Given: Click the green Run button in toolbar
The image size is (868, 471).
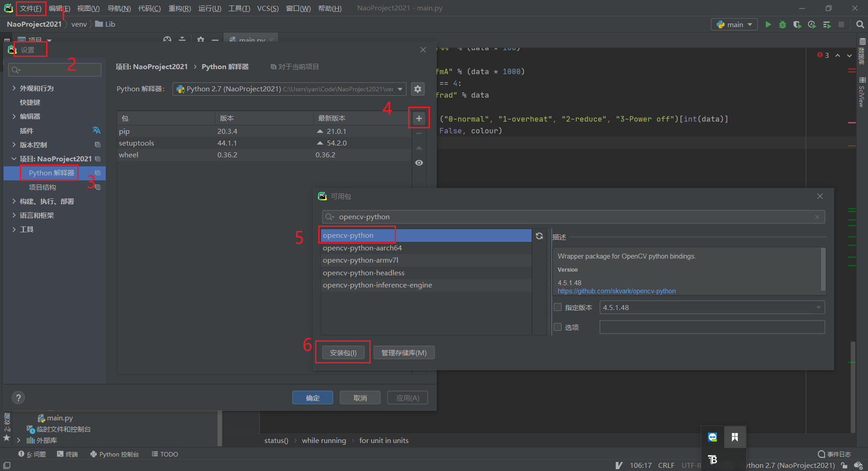Looking at the screenshot, I should point(768,24).
